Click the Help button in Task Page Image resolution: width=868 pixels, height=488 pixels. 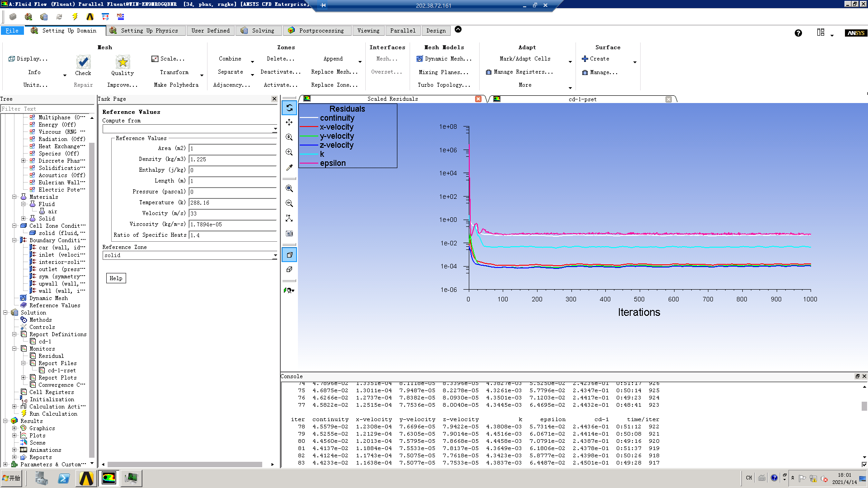(x=116, y=278)
